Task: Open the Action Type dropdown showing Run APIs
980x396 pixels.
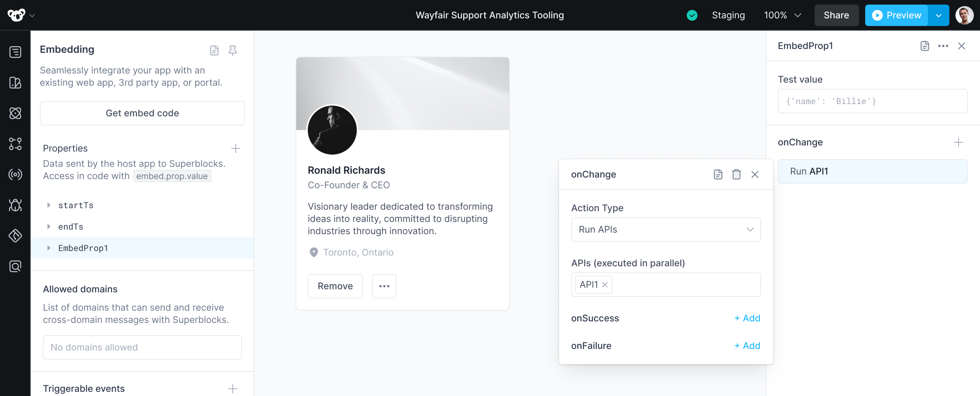Action: click(x=666, y=230)
